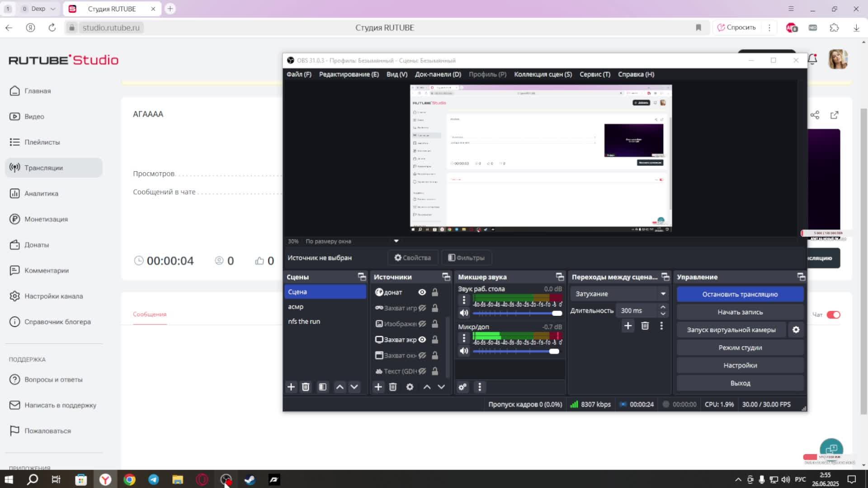
Task: Open OBS from the Windows taskbar
Action: (226, 479)
